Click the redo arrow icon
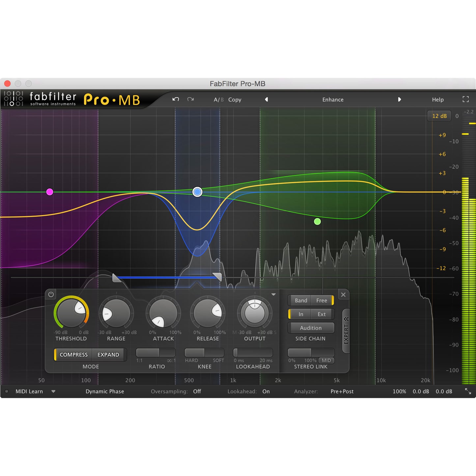This screenshot has height=476, width=476. [190, 99]
